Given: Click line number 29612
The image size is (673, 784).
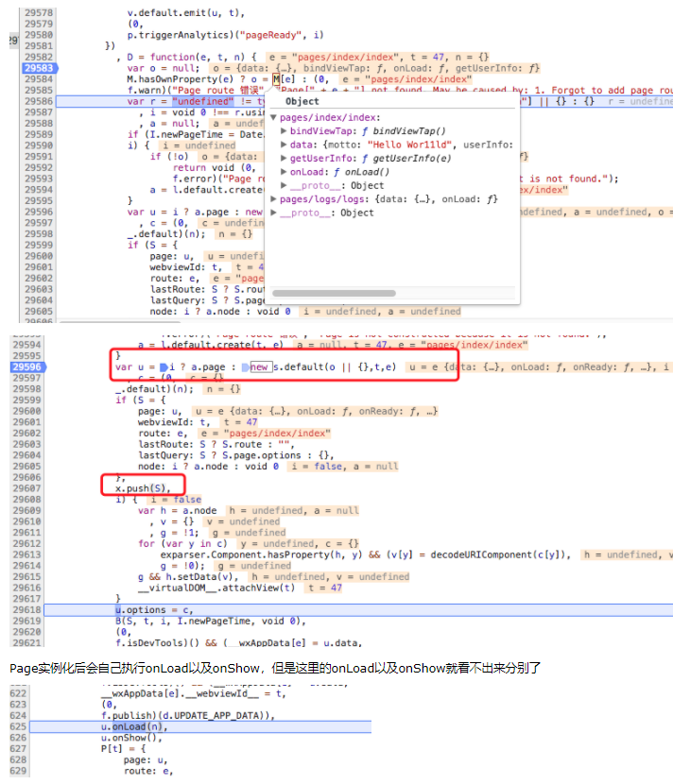Looking at the screenshot, I should [27, 543].
